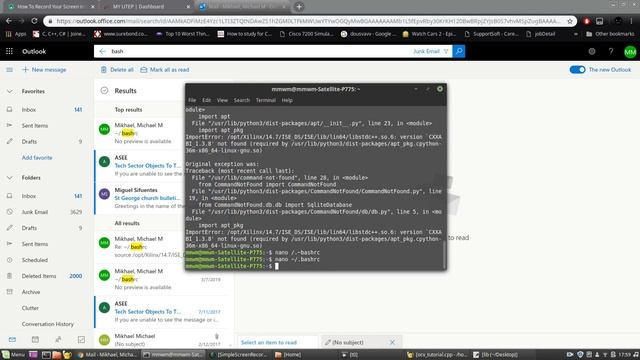Go back in the Chrome browser
The image size is (640, 360).
click(9, 21)
